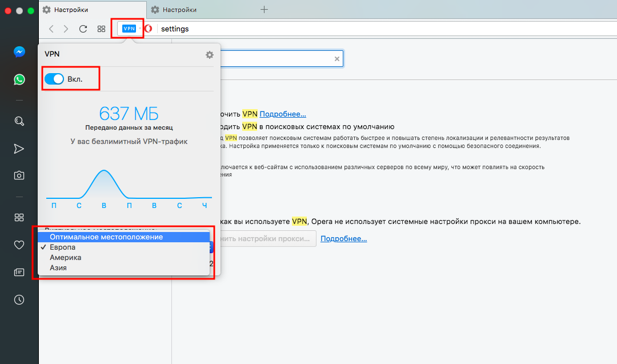
Task: Click the VPN badge in the address bar
Action: (129, 29)
